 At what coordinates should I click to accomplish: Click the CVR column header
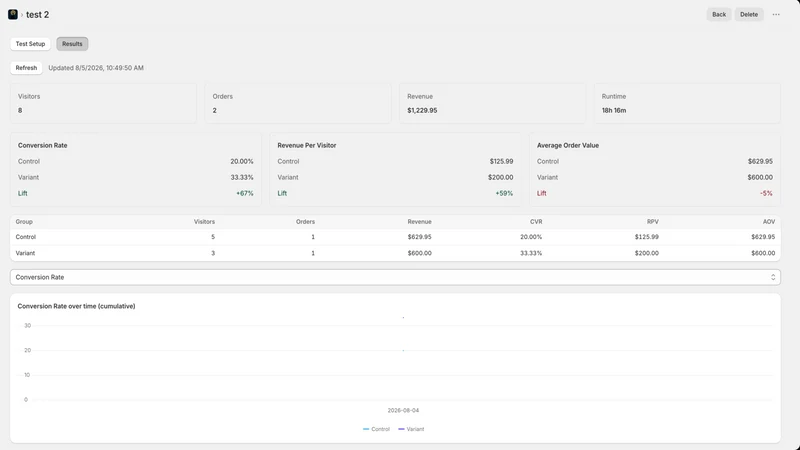536,222
